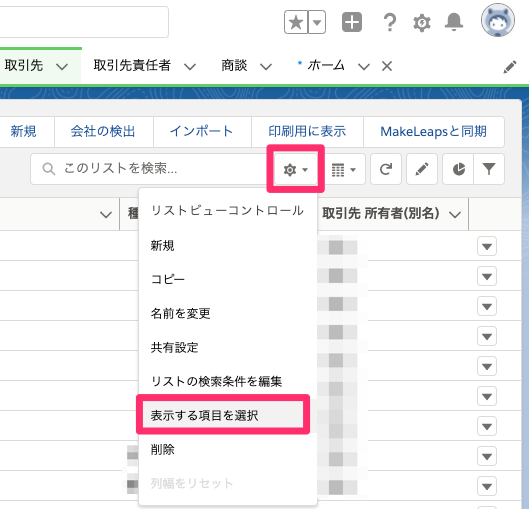Expand the 取引先 tab chevron
Screen dimensions: 529x509
62,66
